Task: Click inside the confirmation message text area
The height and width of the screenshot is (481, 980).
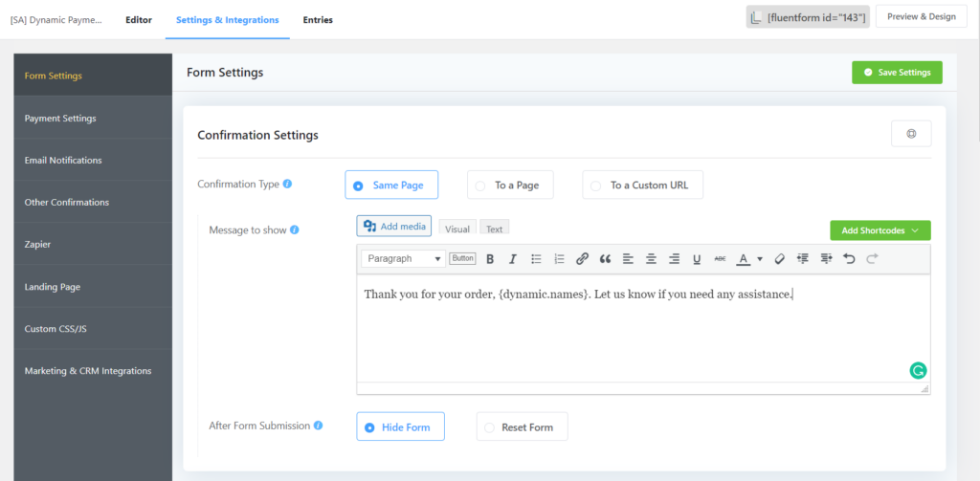Action: pos(643,329)
